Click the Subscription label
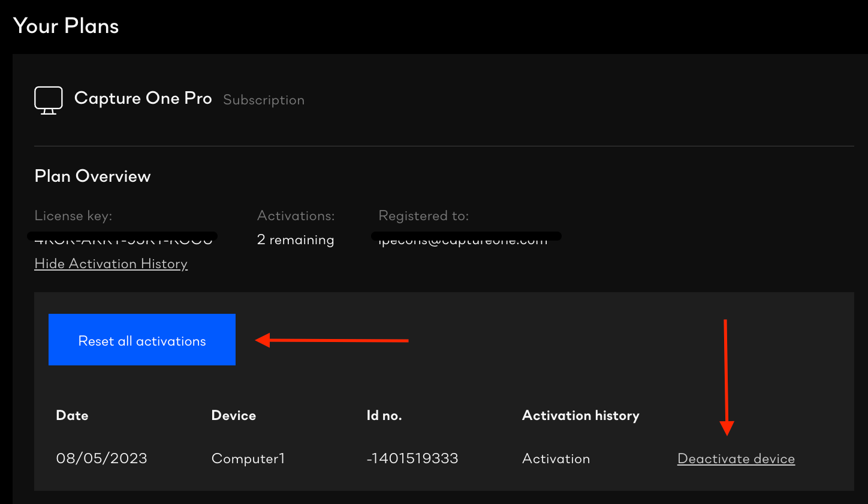 (x=264, y=100)
